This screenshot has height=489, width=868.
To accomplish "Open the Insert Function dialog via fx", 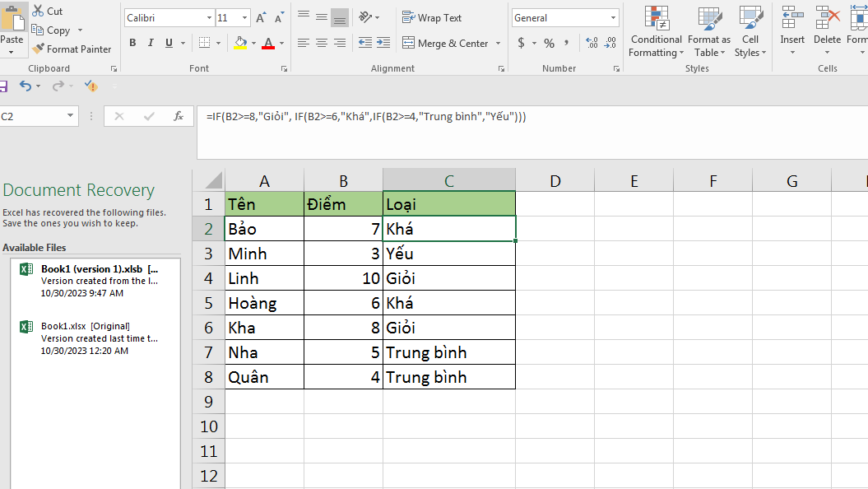I will (x=179, y=116).
